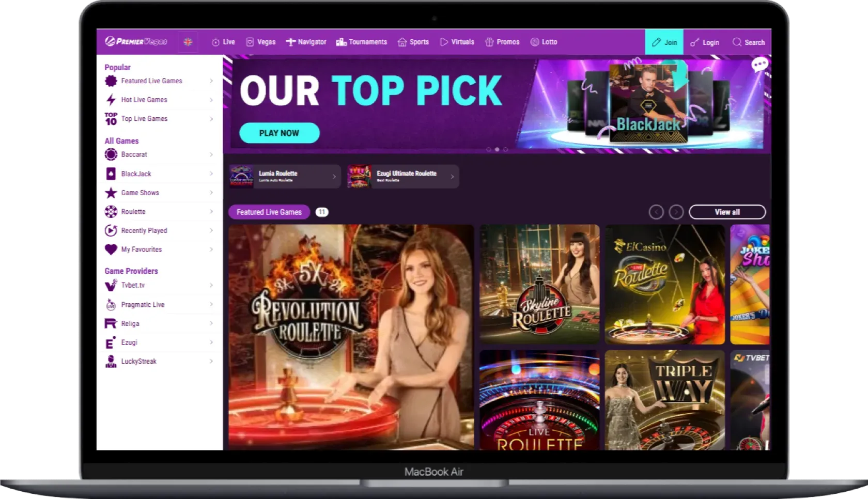868x499 pixels.
Task: Expand the Roulette row chevron
Action: click(x=211, y=211)
